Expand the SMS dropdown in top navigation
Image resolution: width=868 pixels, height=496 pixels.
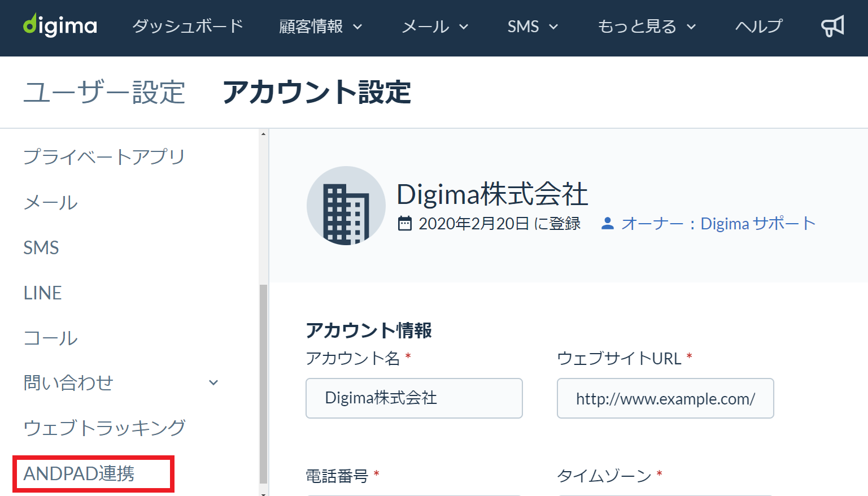(x=533, y=27)
